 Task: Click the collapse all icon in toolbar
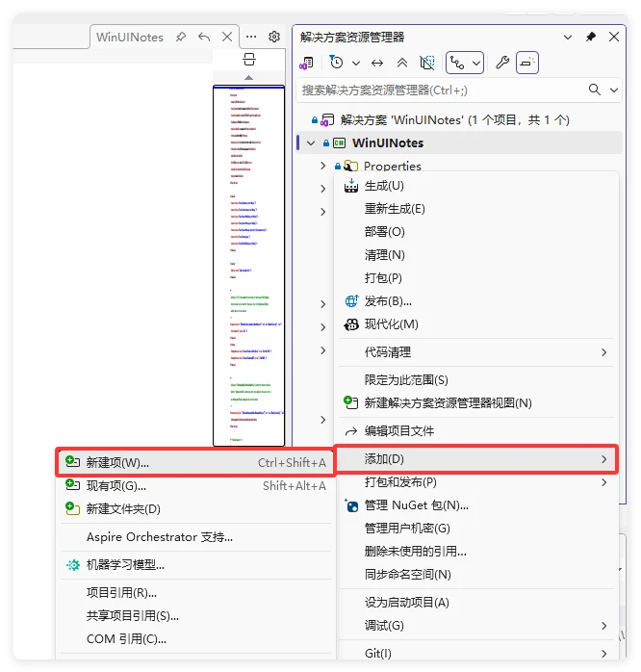pos(401,63)
